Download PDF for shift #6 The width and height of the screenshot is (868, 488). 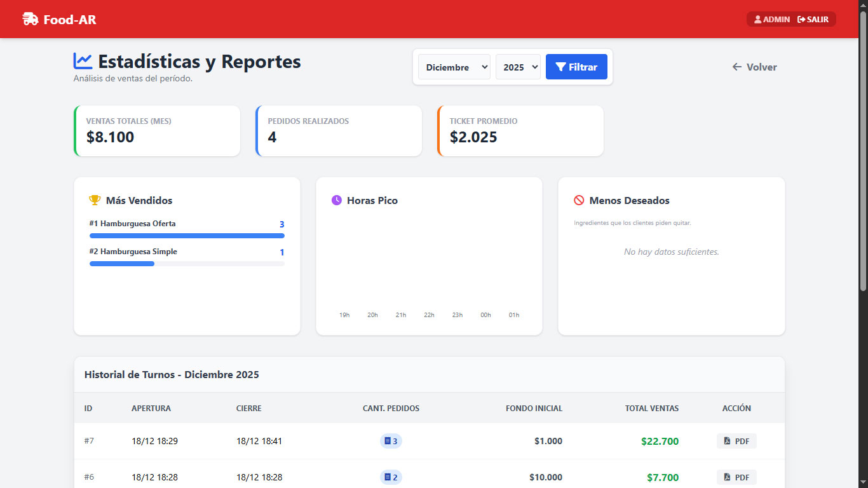(736, 477)
